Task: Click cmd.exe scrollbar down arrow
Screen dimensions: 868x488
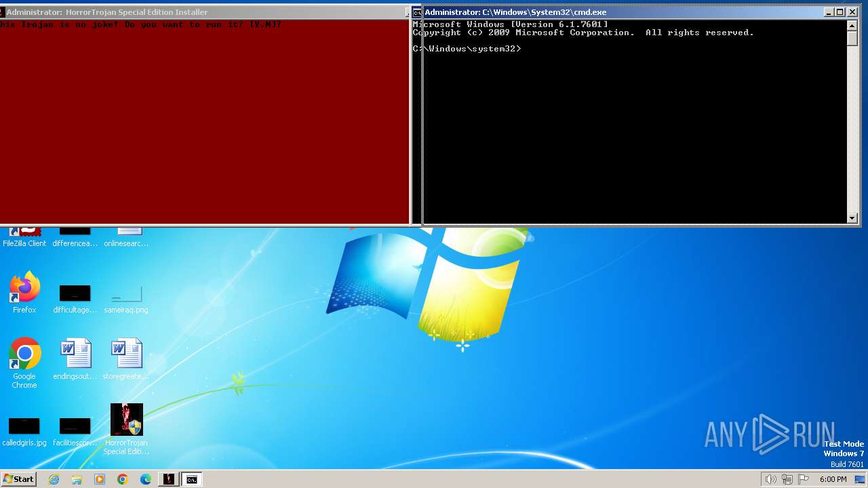Action: (852, 218)
